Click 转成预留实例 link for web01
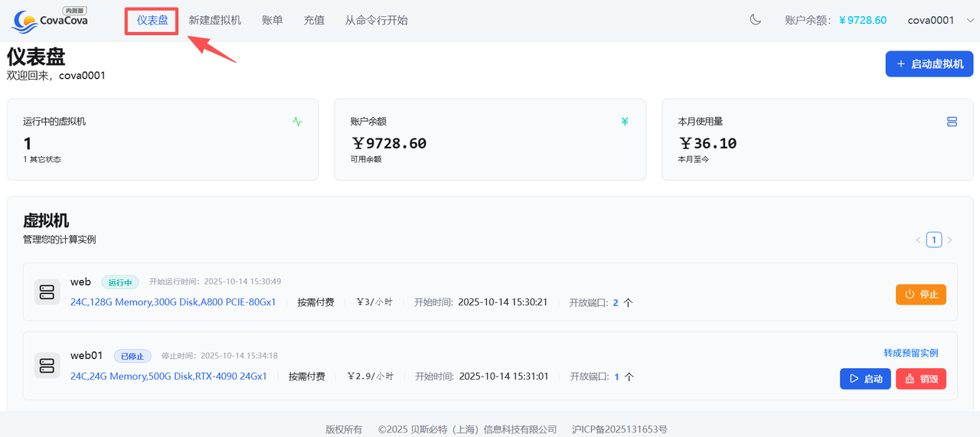The width and height of the screenshot is (980, 437). pos(910,353)
